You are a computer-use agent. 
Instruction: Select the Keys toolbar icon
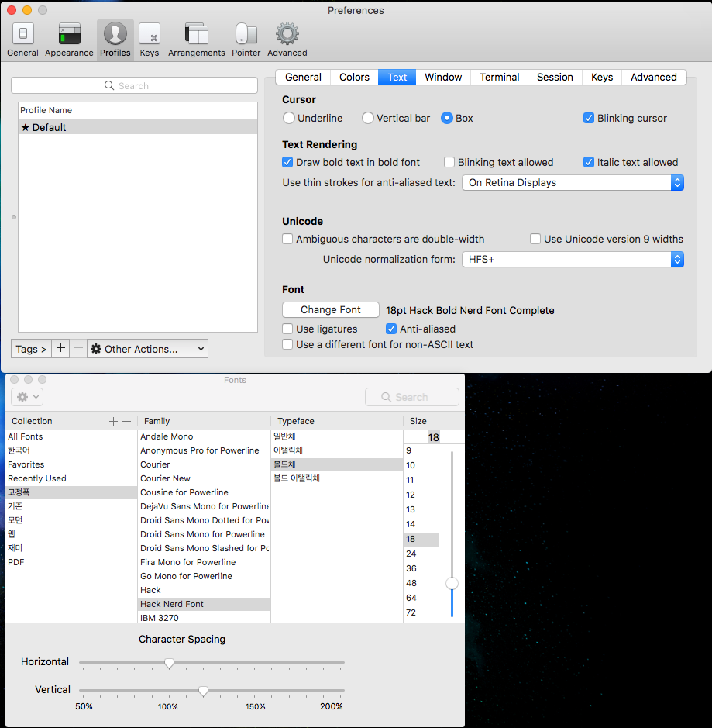(x=150, y=35)
